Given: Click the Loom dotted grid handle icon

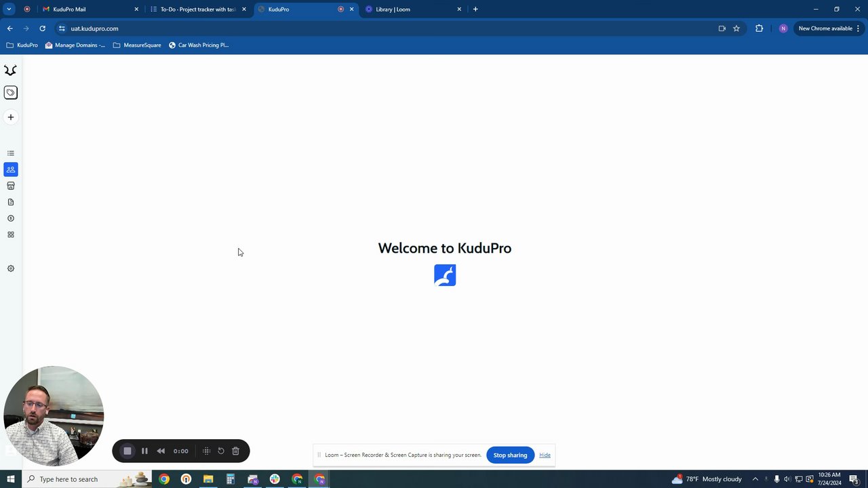Looking at the screenshot, I should pyautogui.click(x=206, y=451).
